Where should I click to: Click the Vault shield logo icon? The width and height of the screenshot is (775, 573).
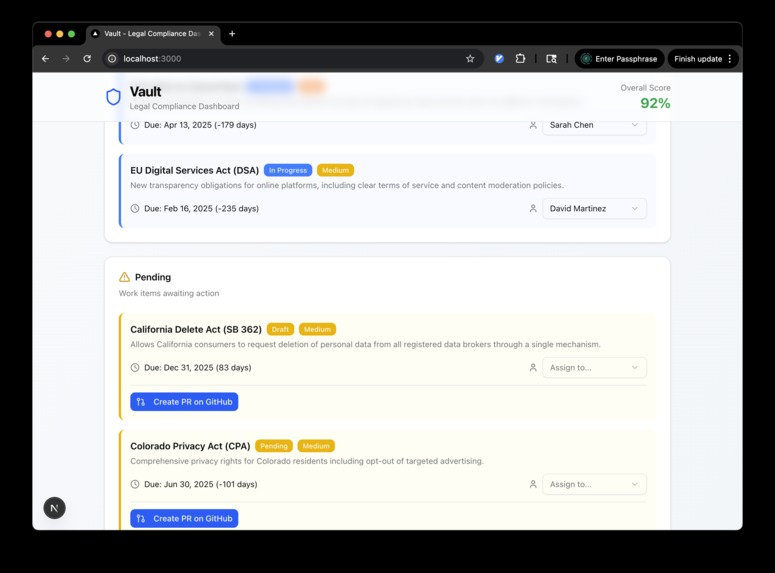[114, 97]
